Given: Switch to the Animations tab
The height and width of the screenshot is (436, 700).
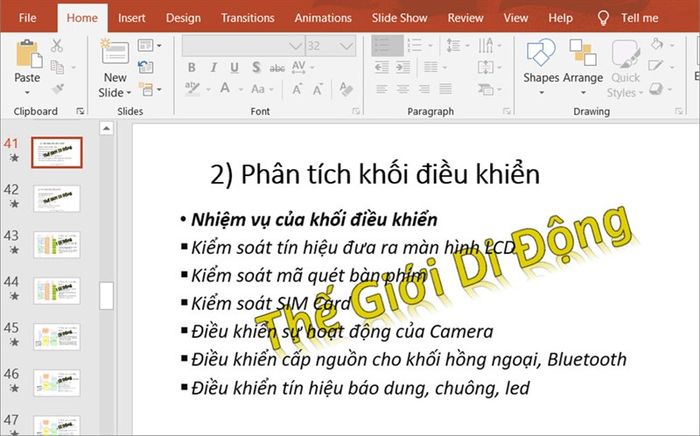Looking at the screenshot, I should [x=323, y=18].
